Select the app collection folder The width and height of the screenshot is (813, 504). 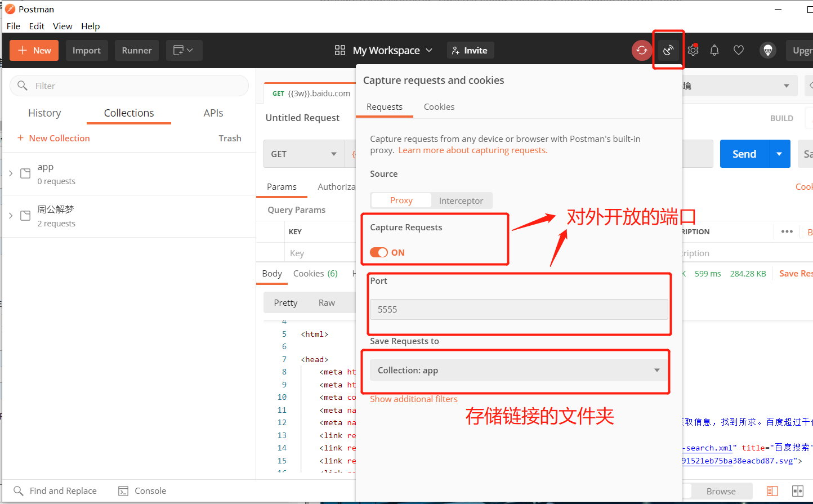129,174
